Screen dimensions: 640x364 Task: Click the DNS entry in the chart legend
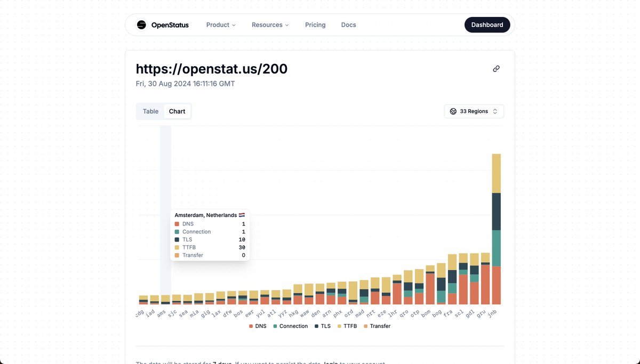click(258, 326)
